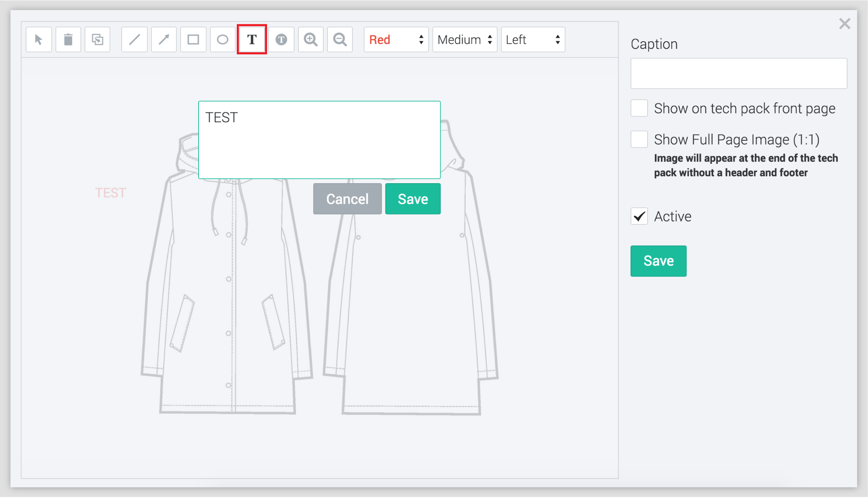Check Show Full Page Image option
The width and height of the screenshot is (868, 498).
[639, 139]
